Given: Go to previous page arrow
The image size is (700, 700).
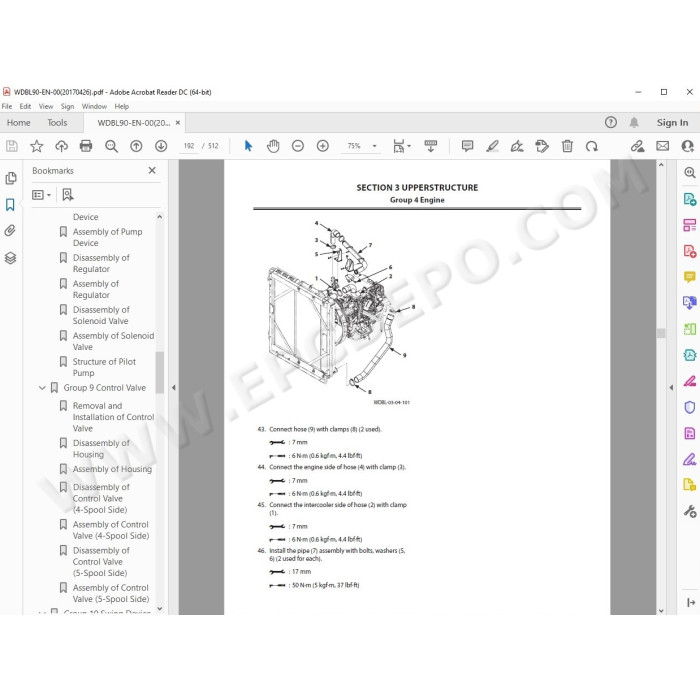Looking at the screenshot, I should pos(136,146).
